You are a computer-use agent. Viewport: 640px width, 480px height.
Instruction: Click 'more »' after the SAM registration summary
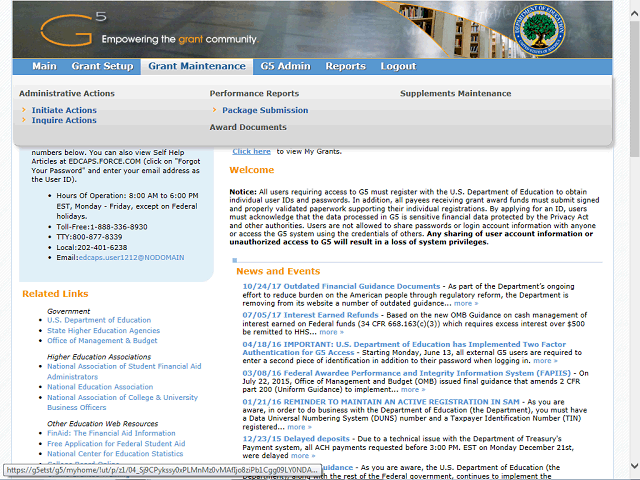tap(300, 427)
